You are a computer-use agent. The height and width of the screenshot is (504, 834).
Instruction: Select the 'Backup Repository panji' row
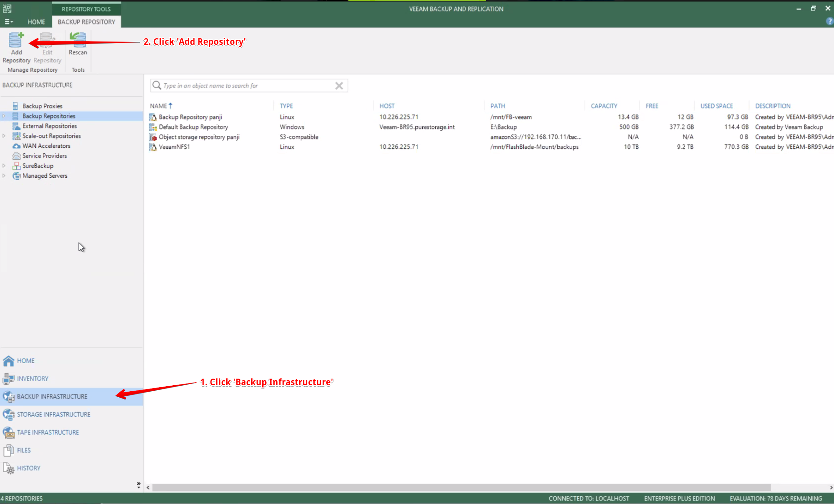pos(491,117)
